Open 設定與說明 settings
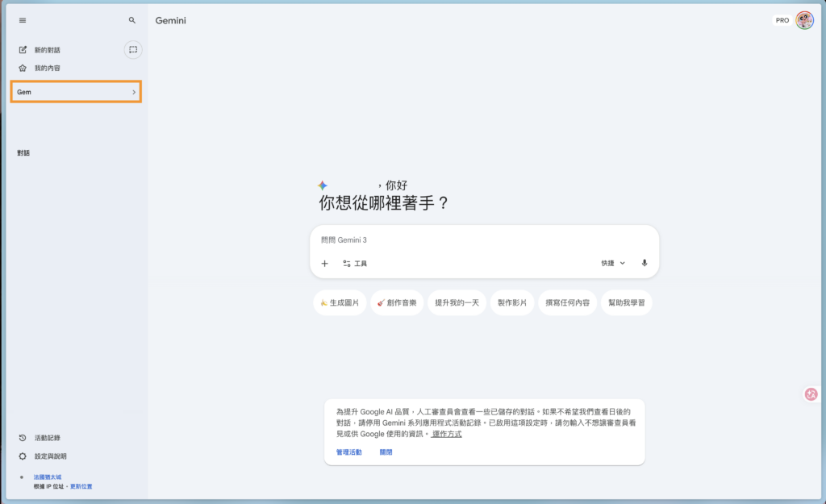Viewport: 826px width, 504px height. [x=50, y=456]
